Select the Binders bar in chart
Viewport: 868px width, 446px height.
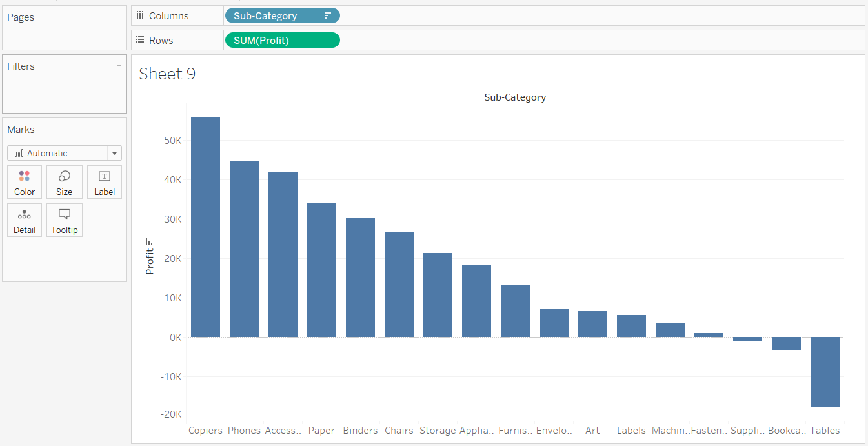(x=360, y=278)
